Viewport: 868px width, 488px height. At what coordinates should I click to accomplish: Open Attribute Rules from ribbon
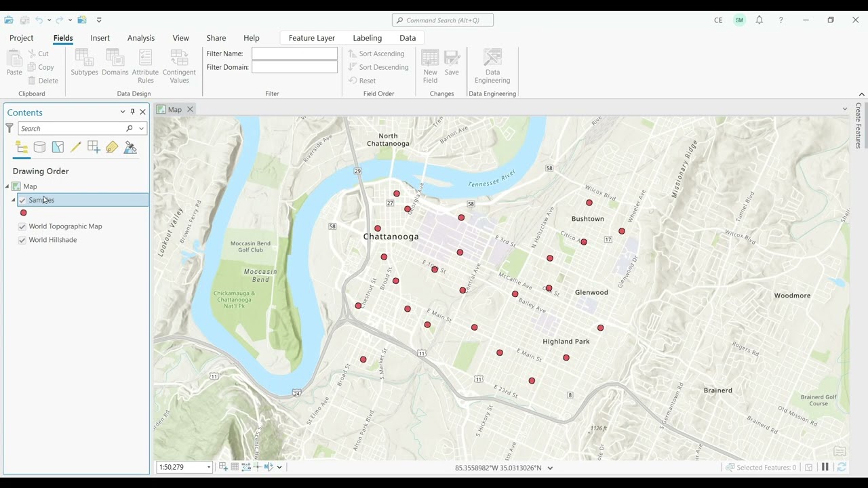145,66
